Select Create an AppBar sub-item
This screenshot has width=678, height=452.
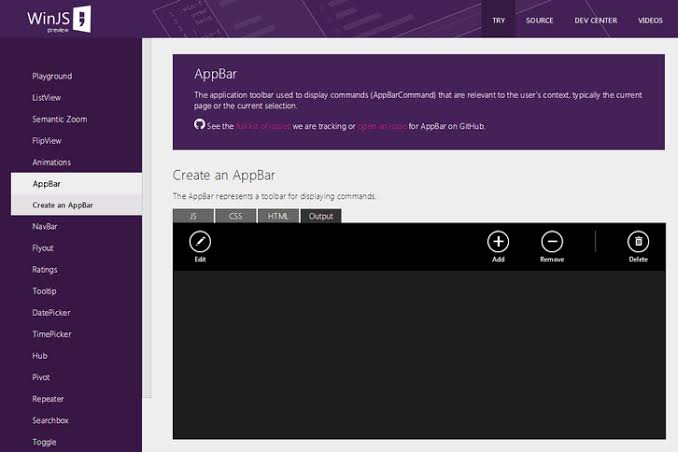(76, 205)
